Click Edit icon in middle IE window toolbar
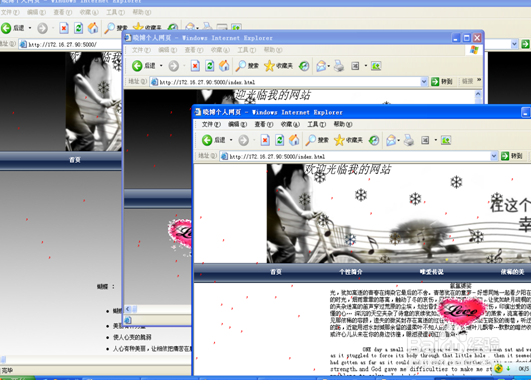 355,65
